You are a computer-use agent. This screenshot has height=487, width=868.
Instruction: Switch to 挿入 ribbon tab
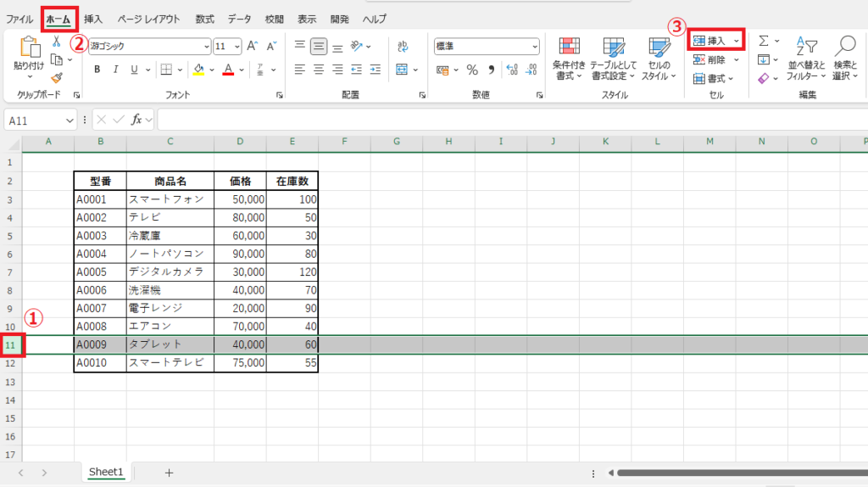coord(93,19)
